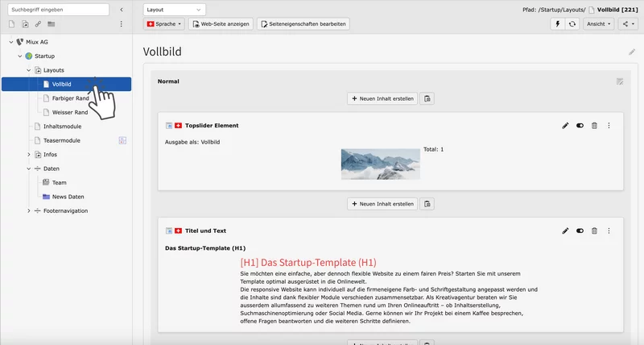Click Seiteneigenschaften bearbeiten button
Screen dimensions: 644x345
[303, 24]
